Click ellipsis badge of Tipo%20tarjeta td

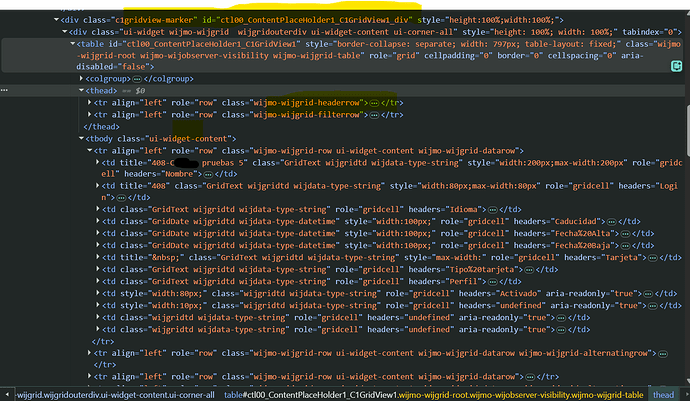529,270
